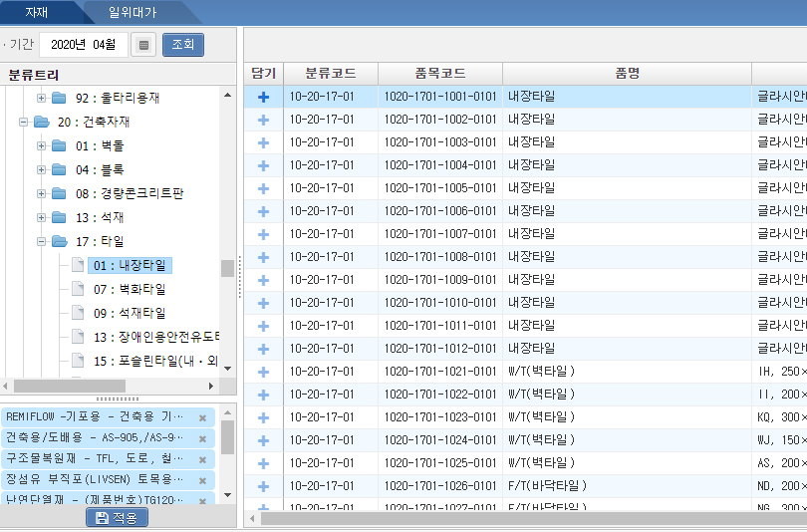The image size is (807, 532).
Task: Select the 장섬유 부직포(LIVSEN) 토목용 list entry
Action: pyautogui.click(x=95, y=480)
